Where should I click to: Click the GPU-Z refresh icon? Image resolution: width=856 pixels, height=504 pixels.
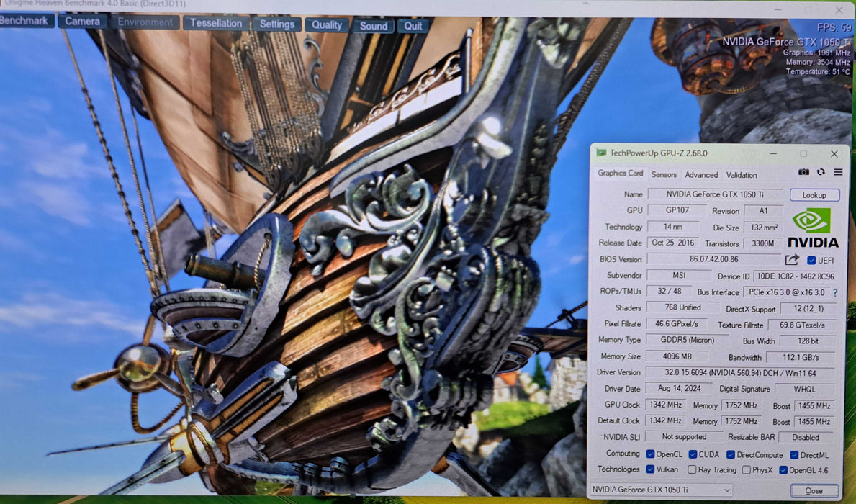[x=821, y=173]
